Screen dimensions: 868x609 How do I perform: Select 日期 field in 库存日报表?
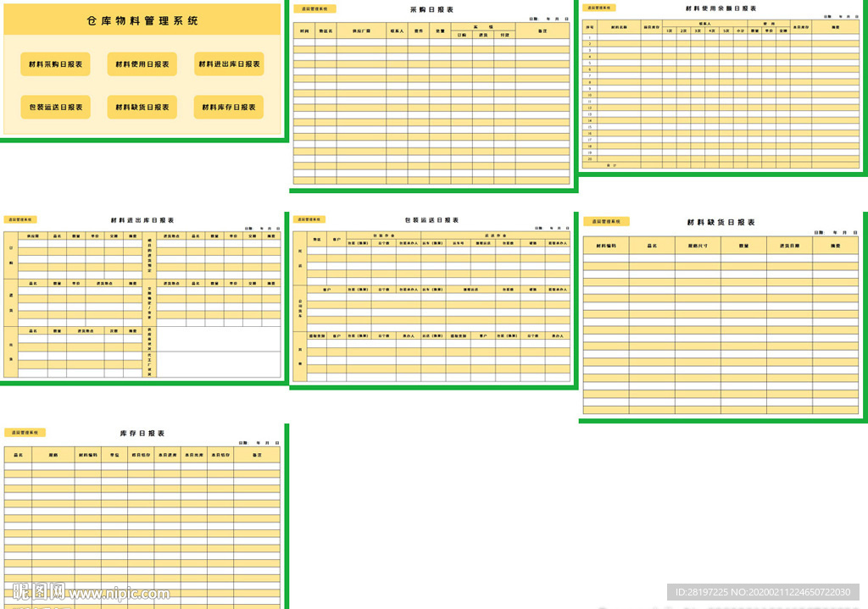[x=259, y=443]
